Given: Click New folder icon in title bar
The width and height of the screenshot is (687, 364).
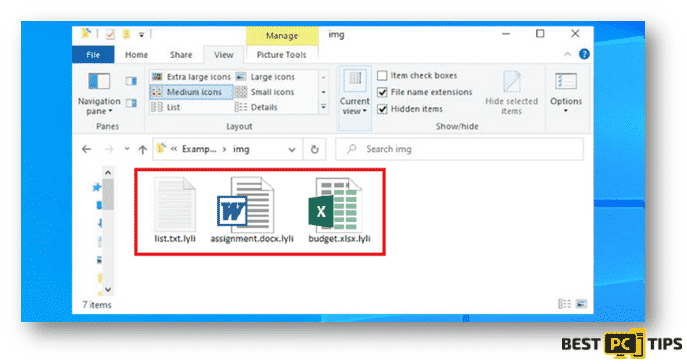Looking at the screenshot, I should click(x=126, y=34).
